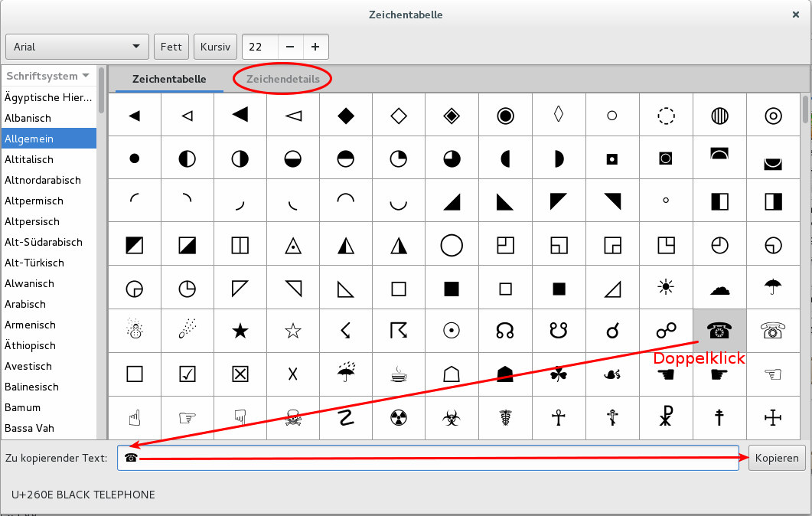Select the black star character

(240, 330)
